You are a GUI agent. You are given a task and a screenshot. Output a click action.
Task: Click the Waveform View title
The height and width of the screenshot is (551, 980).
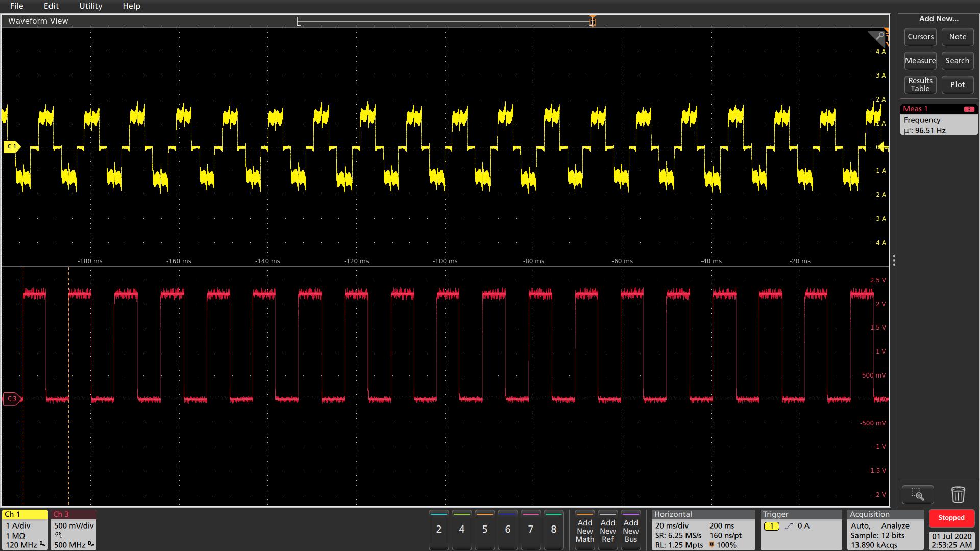coord(38,21)
